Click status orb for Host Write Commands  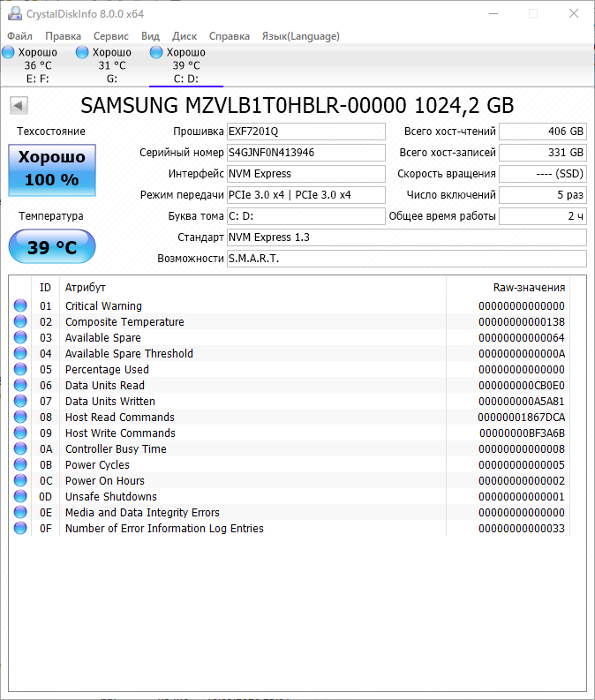click(20, 433)
